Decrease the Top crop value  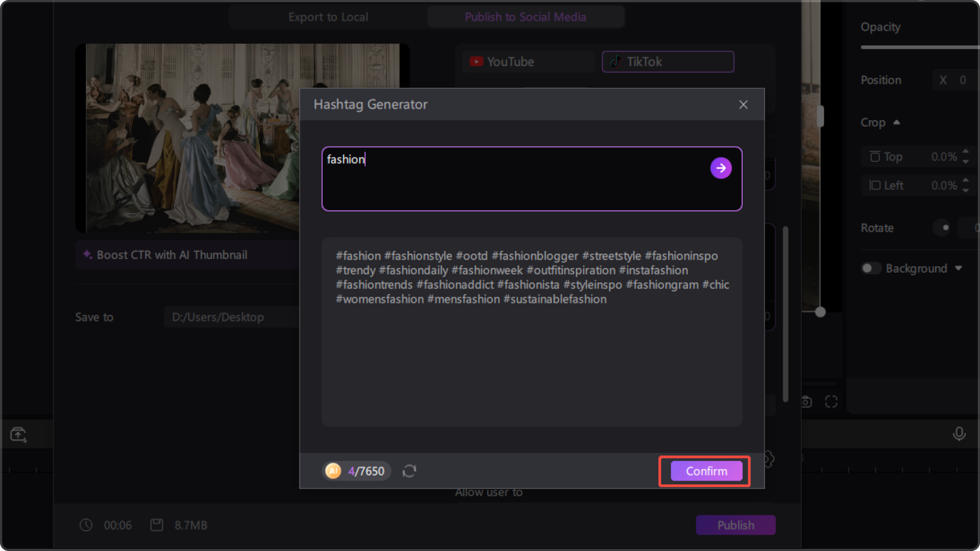[966, 161]
